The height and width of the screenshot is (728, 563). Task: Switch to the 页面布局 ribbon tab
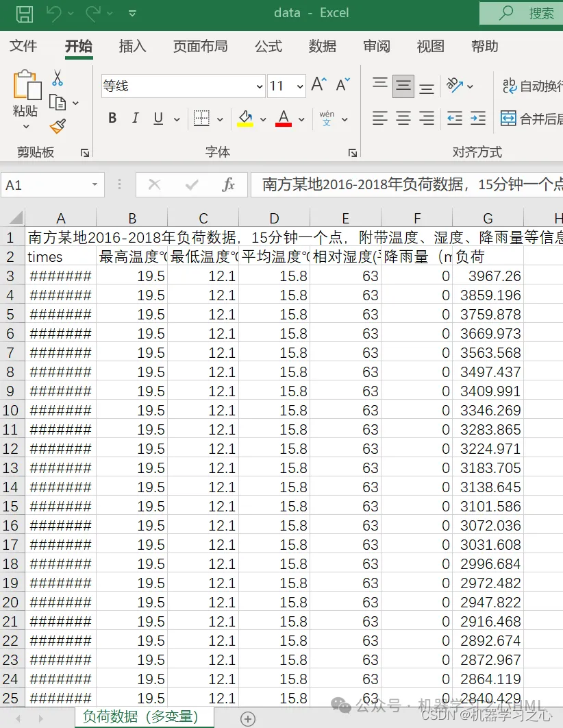point(201,46)
